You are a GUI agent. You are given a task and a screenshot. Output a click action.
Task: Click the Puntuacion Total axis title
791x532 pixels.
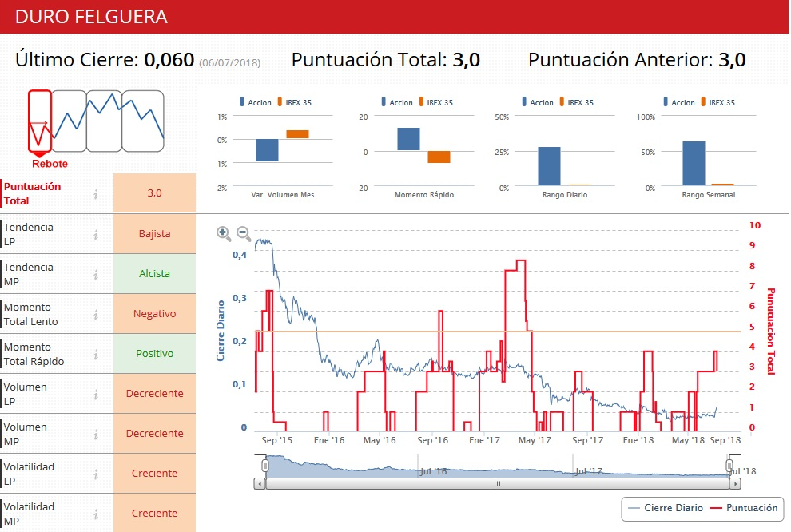pyautogui.click(x=771, y=332)
